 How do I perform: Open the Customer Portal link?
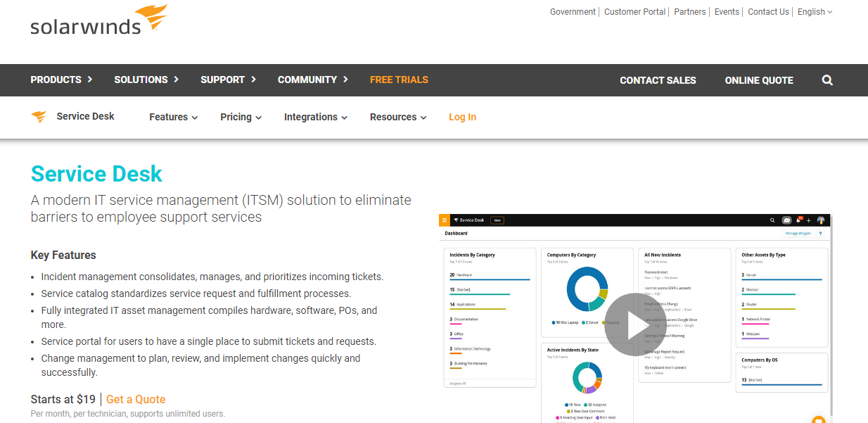point(634,12)
